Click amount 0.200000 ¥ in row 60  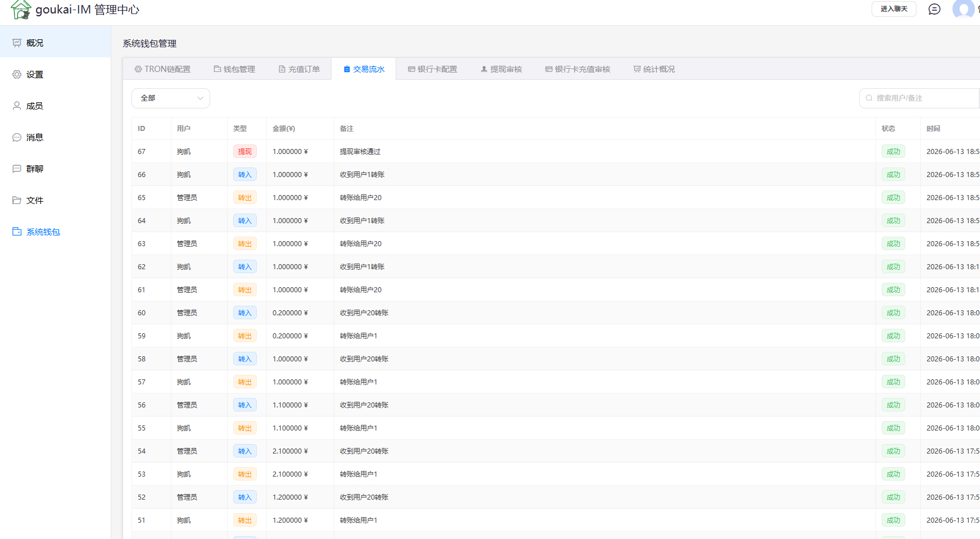click(291, 313)
